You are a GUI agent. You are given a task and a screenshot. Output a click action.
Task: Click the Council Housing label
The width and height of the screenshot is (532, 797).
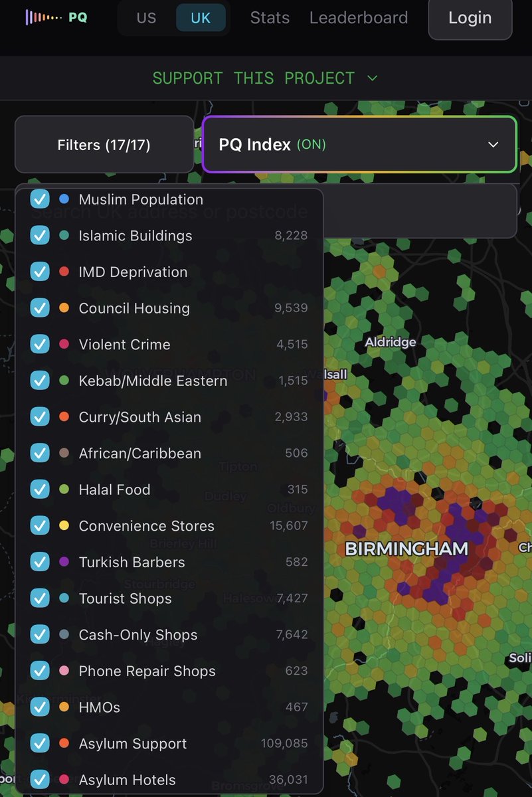[134, 308]
